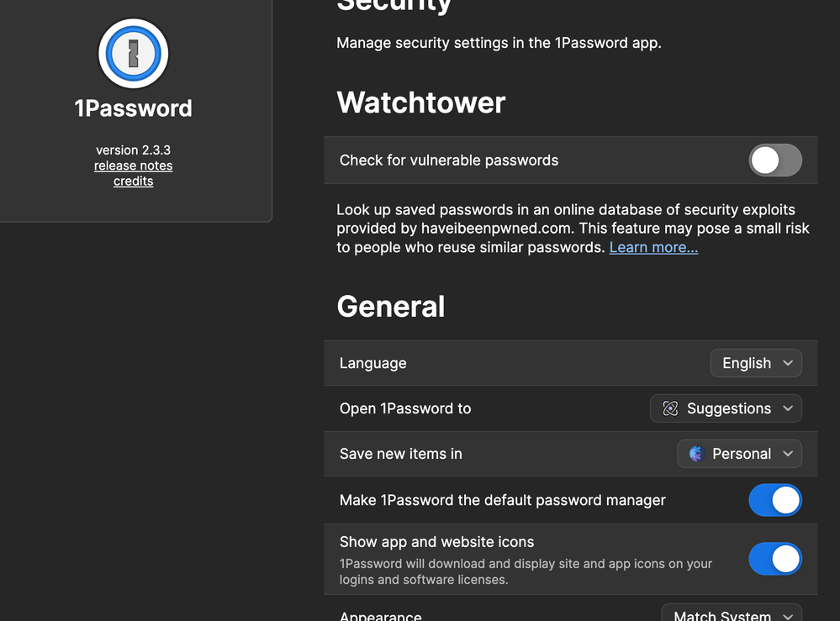The width and height of the screenshot is (840, 621).
Task: Open the Match System appearance dropdown
Action: click(x=732, y=614)
